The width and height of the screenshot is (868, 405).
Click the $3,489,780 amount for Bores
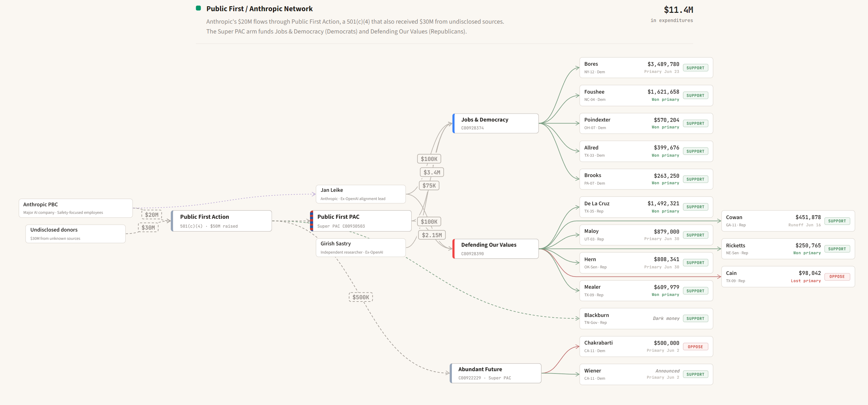coord(663,64)
